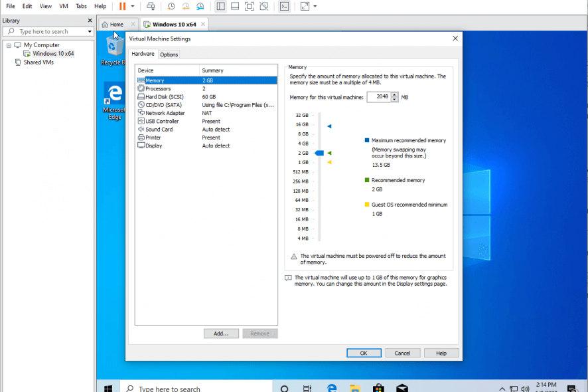Open the View menu
Screen dimensions: 588x392
(46, 6)
